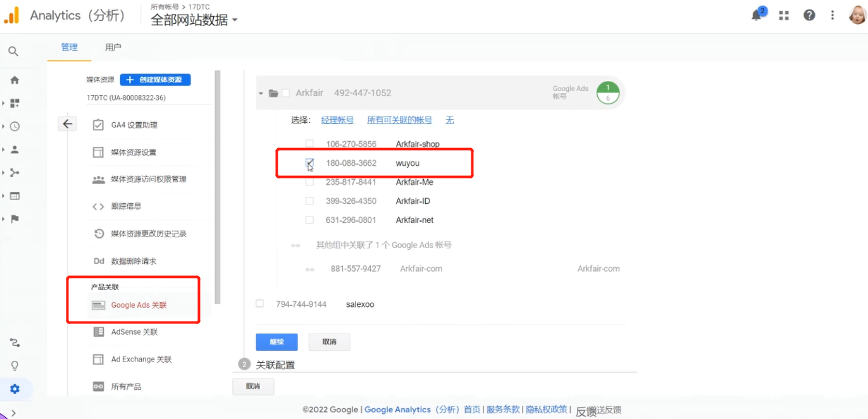Open the notifications bell with badge 2
The image size is (868, 419).
pos(757,15)
